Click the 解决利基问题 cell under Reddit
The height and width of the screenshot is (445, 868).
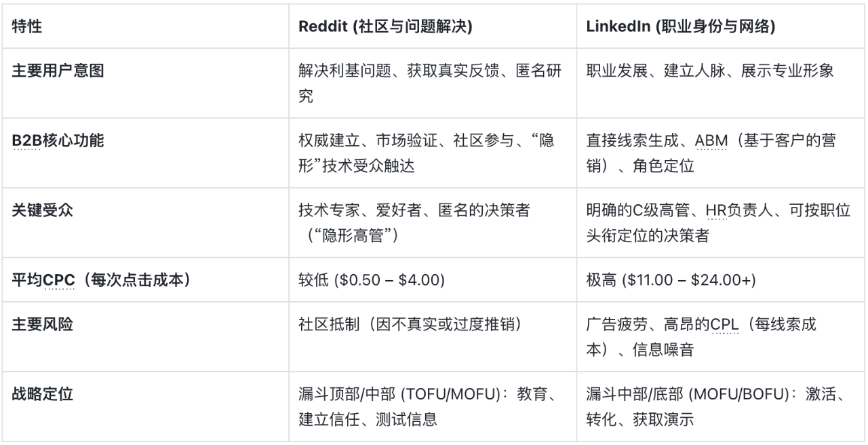point(430,83)
